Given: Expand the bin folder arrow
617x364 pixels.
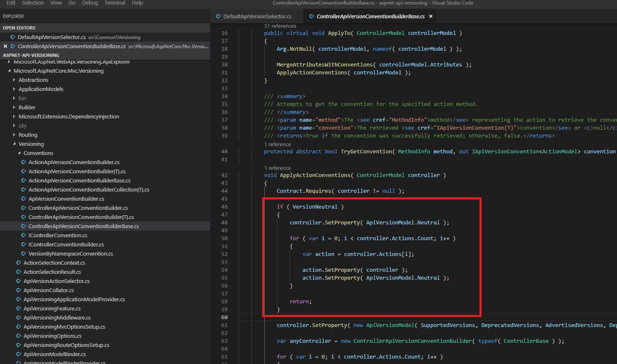Looking at the screenshot, I should pos(14,98).
